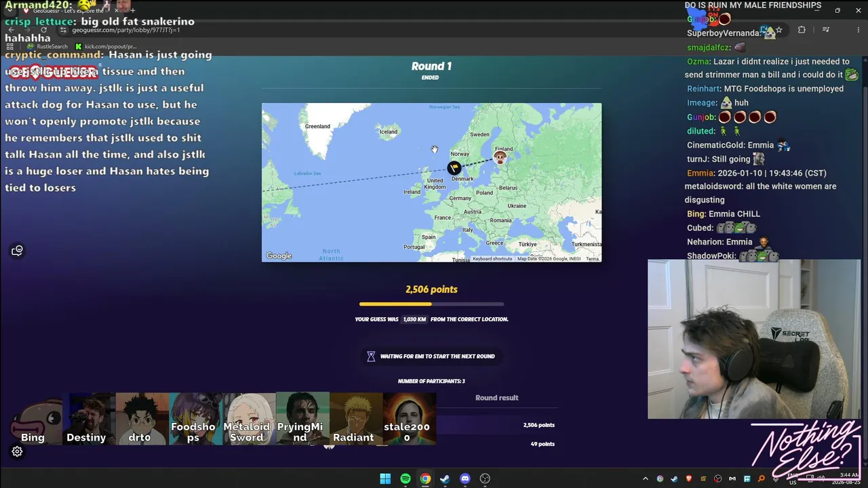Open Keyboard shortcuts on the map
The height and width of the screenshot is (488, 868).
(492, 259)
